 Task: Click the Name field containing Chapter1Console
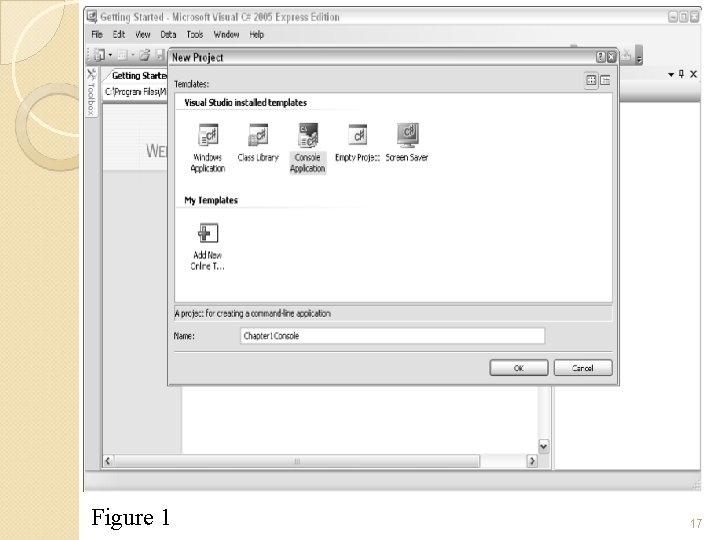point(392,336)
